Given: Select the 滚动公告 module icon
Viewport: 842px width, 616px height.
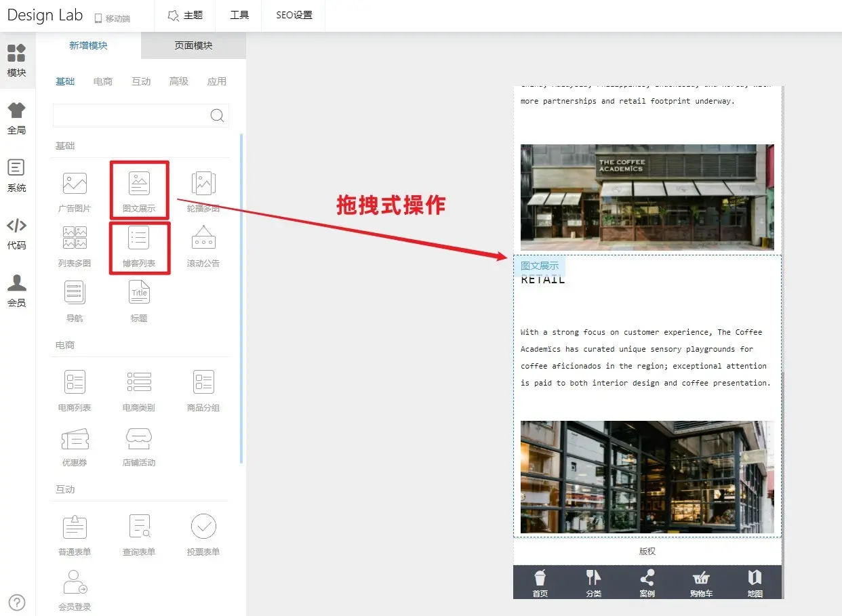Looking at the screenshot, I should 203,239.
